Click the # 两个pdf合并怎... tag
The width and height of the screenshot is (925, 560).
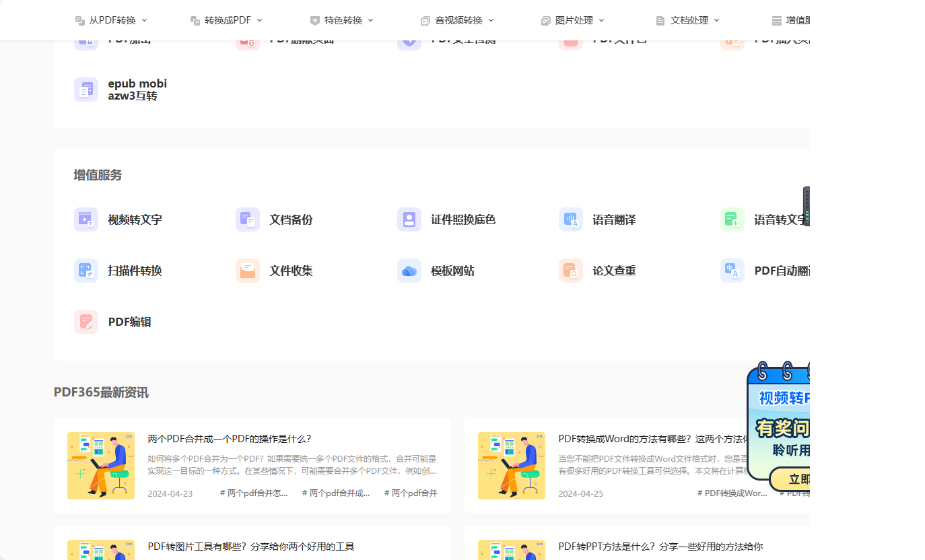click(x=254, y=493)
